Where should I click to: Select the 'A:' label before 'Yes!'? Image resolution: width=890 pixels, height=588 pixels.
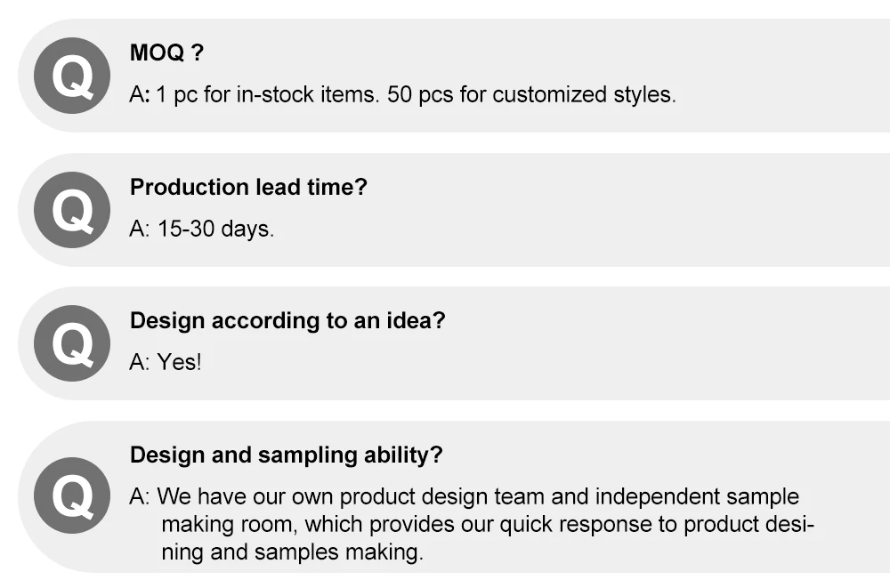coord(140,362)
